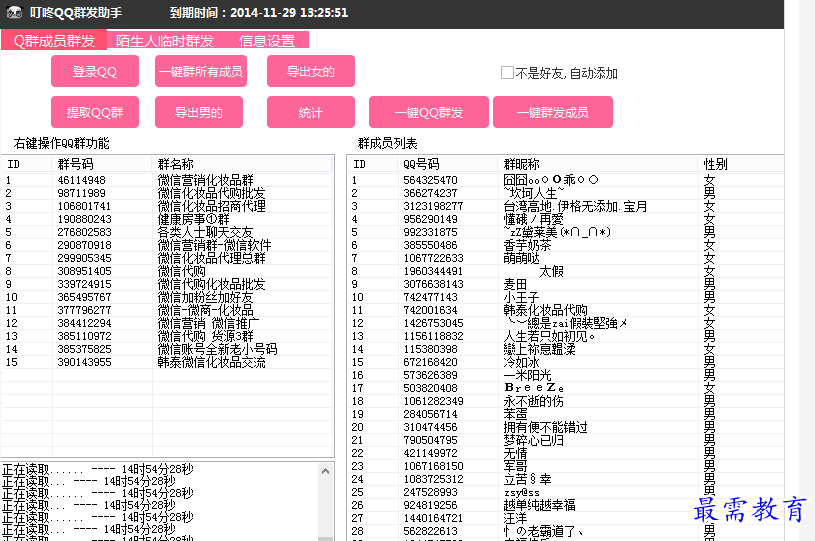Select group number 384412294
815x541 pixels.
tap(84, 323)
